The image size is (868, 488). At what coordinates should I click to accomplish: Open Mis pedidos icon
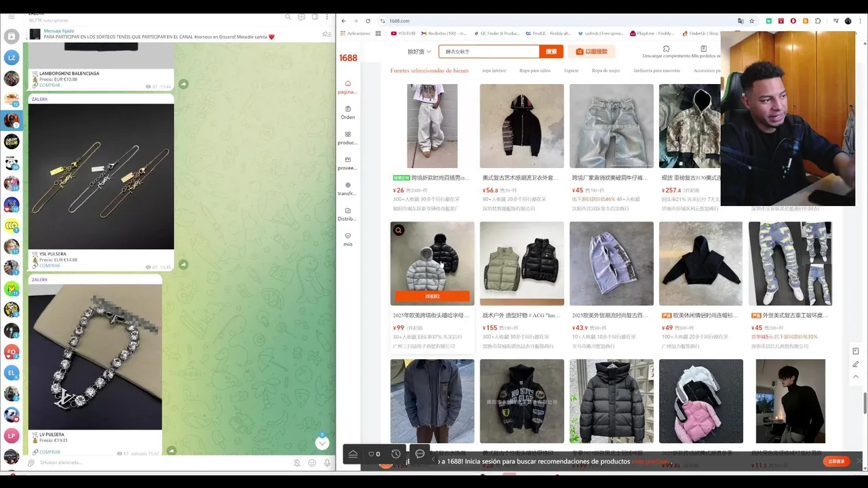tap(703, 49)
